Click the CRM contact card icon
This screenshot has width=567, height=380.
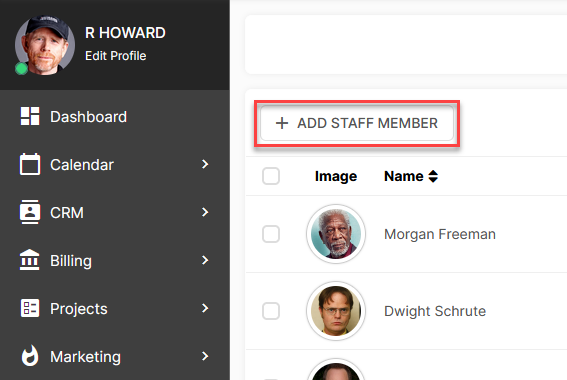point(30,212)
